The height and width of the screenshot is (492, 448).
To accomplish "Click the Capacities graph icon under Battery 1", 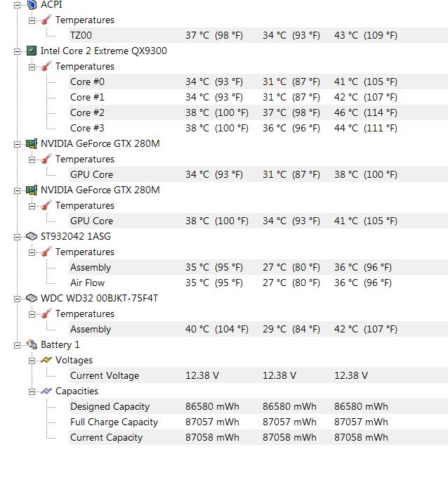I will coord(46,391).
